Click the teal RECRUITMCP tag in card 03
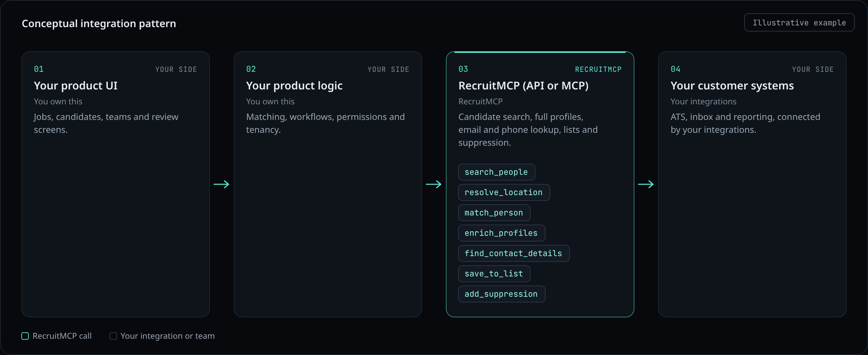Screen dimensions: 868x355 598,69
